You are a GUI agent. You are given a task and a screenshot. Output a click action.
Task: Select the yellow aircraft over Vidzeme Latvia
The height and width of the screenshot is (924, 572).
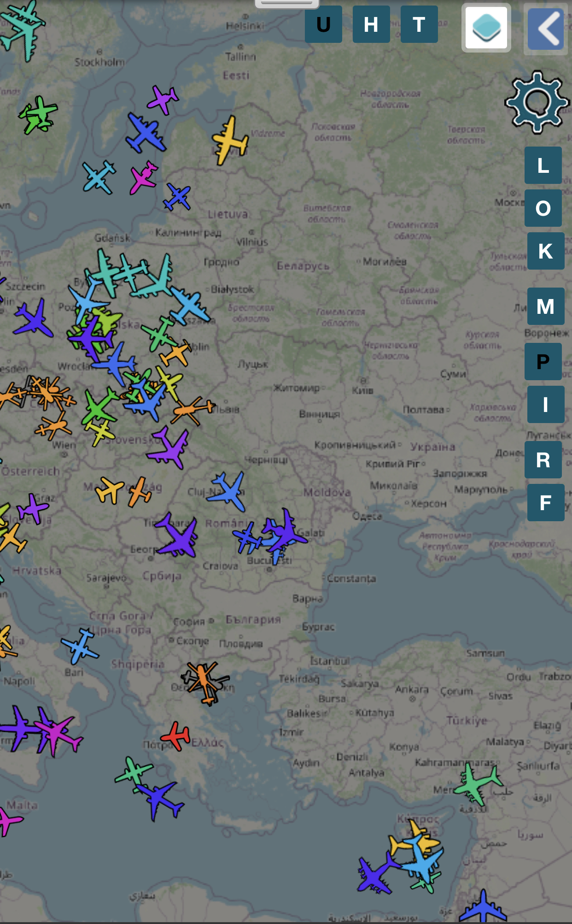click(x=230, y=141)
